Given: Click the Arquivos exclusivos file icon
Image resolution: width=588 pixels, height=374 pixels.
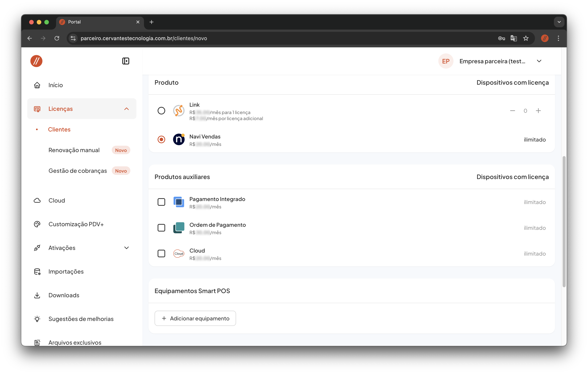Looking at the screenshot, I should [x=37, y=343].
